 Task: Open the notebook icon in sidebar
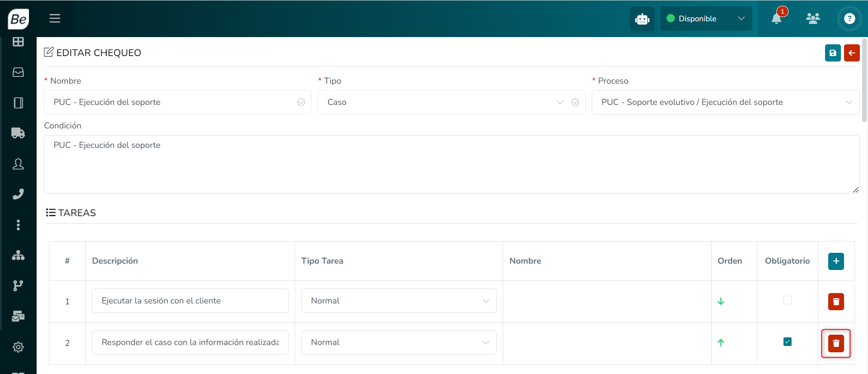point(18,103)
